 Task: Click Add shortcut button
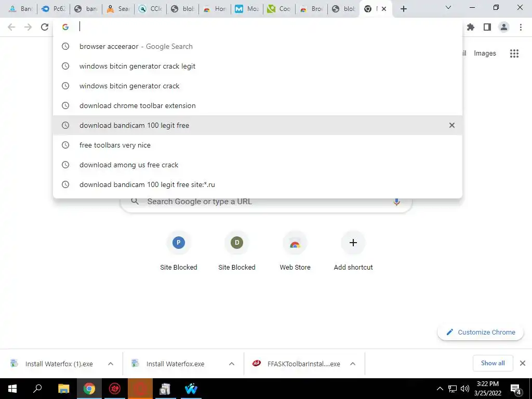pyautogui.click(x=353, y=251)
